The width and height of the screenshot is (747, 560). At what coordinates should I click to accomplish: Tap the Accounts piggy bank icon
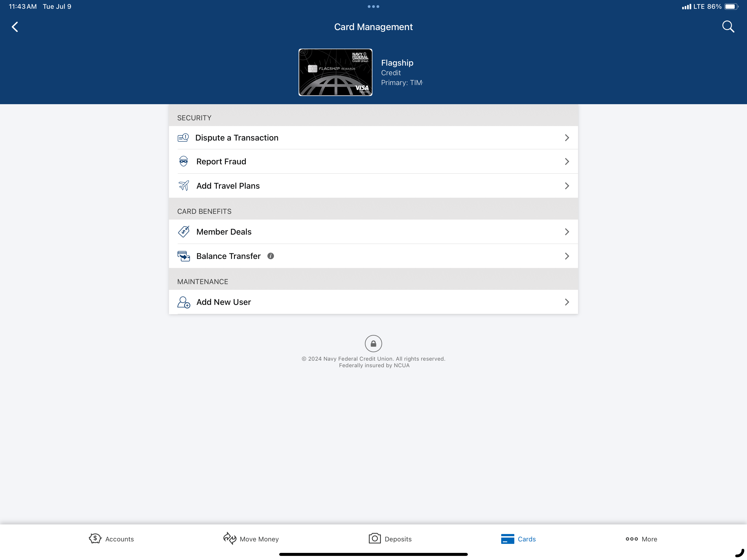pos(95,538)
